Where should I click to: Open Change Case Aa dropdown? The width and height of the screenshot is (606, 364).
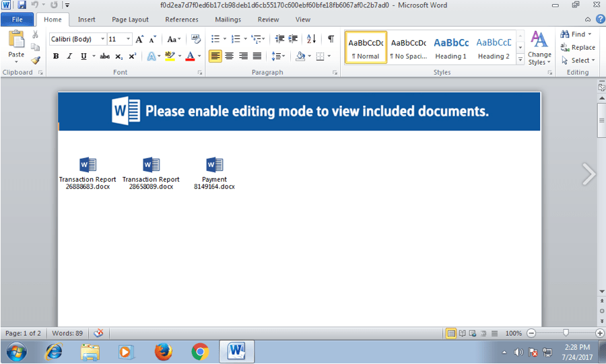tap(174, 39)
